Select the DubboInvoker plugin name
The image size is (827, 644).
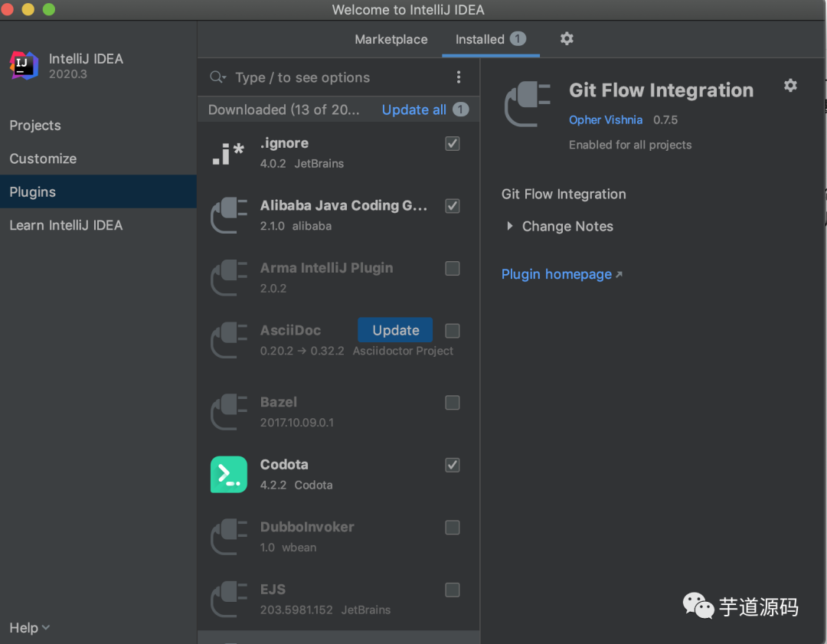307,527
